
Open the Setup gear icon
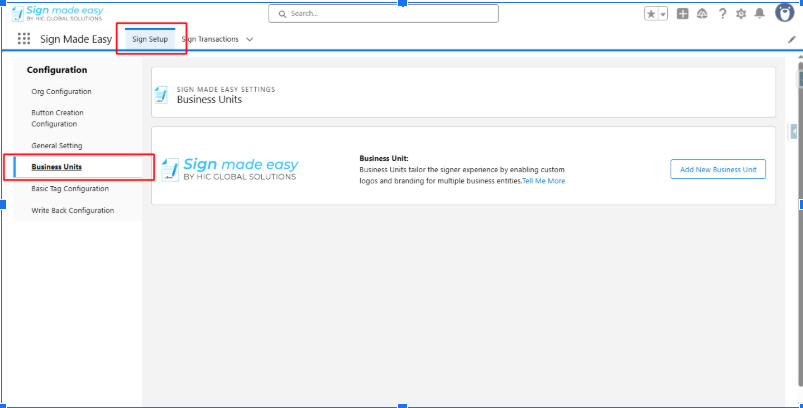click(741, 14)
